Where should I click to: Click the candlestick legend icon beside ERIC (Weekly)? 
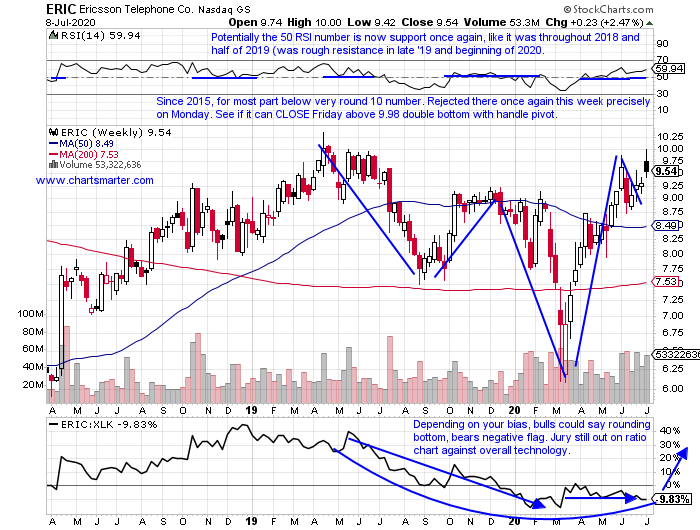pyautogui.click(x=53, y=132)
